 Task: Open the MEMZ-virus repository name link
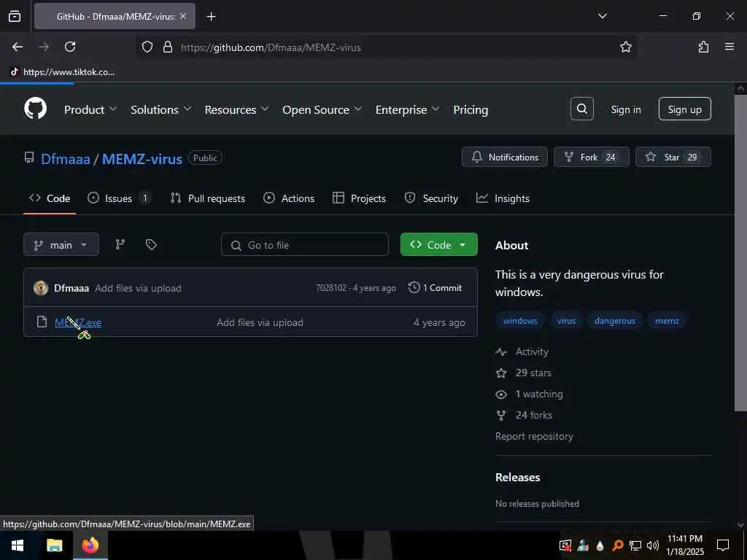coord(142,158)
